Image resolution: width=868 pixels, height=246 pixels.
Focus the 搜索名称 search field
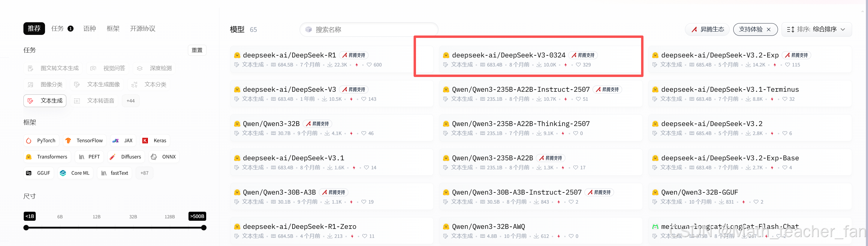click(x=369, y=29)
